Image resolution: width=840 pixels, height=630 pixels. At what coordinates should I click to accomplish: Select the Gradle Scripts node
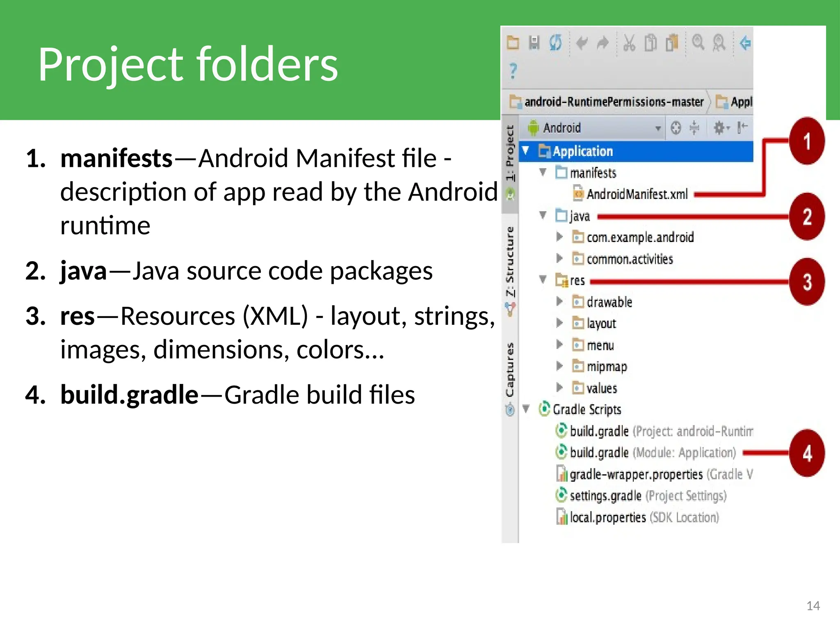[580, 409]
